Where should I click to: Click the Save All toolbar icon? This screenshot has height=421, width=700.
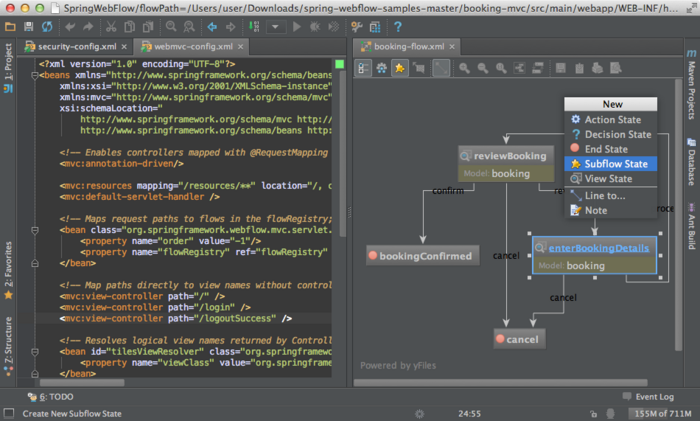[x=31, y=25]
